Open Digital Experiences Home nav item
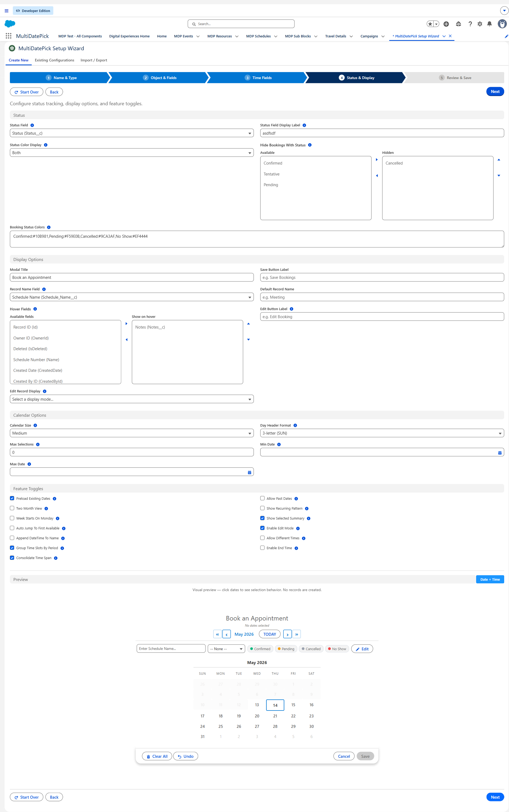 tap(129, 36)
